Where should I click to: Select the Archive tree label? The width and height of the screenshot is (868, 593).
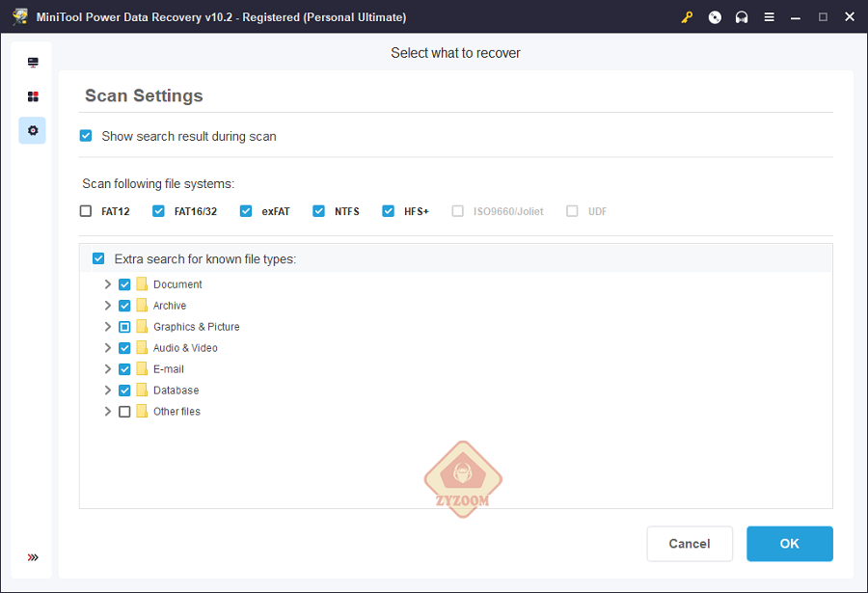pos(170,306)
